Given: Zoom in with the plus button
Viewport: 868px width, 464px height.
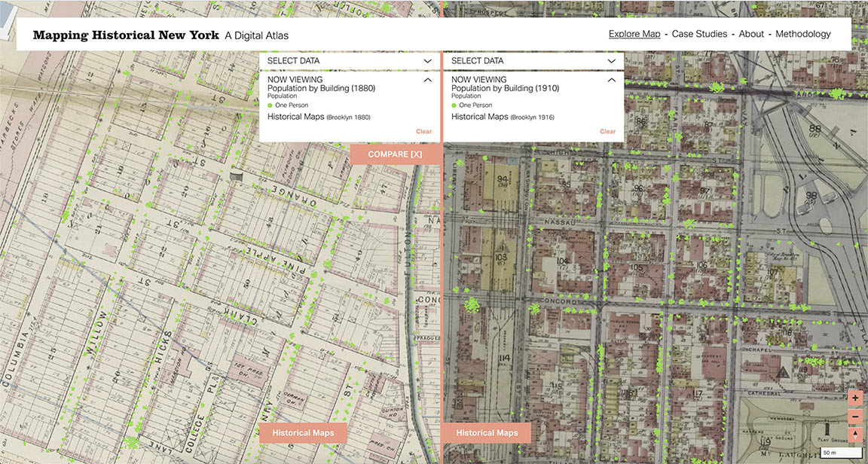Looking at the screenshot, I should [x=855, y=398].
